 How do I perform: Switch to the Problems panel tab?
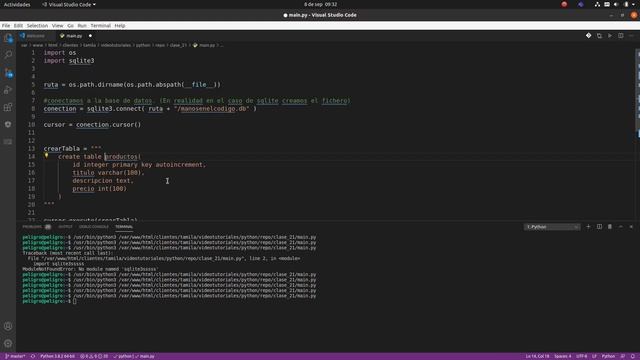pyautogui.click(x=36, y=227)
